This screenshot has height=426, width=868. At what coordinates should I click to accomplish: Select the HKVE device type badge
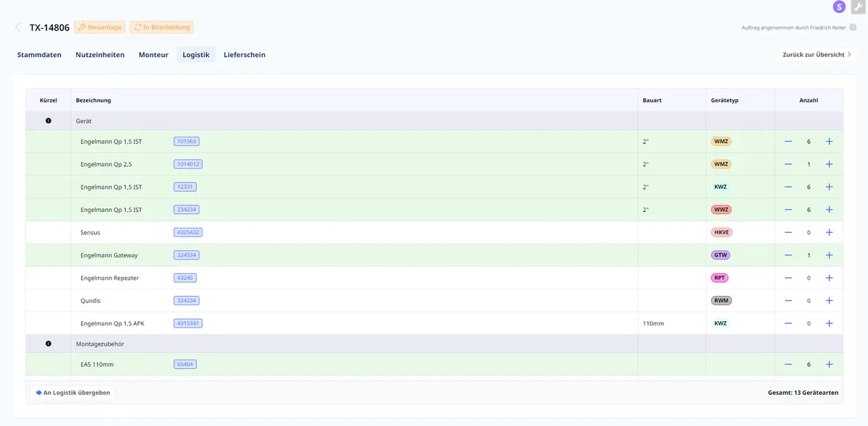(x=721, y=232)
